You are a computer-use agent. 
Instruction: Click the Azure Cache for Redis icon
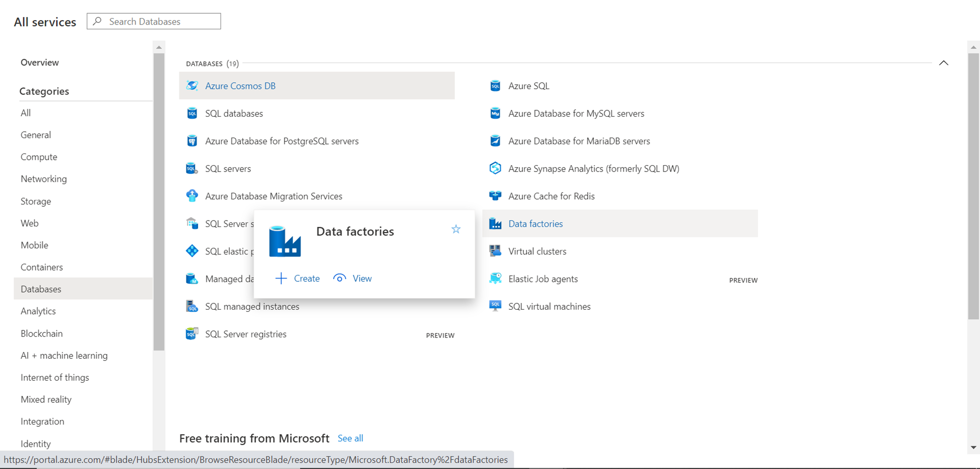click(x=495, y=196)
